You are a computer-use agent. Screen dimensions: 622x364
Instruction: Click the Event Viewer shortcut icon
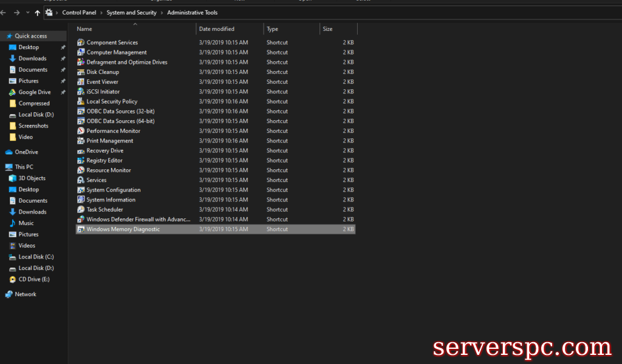click(x=81, y=82)
